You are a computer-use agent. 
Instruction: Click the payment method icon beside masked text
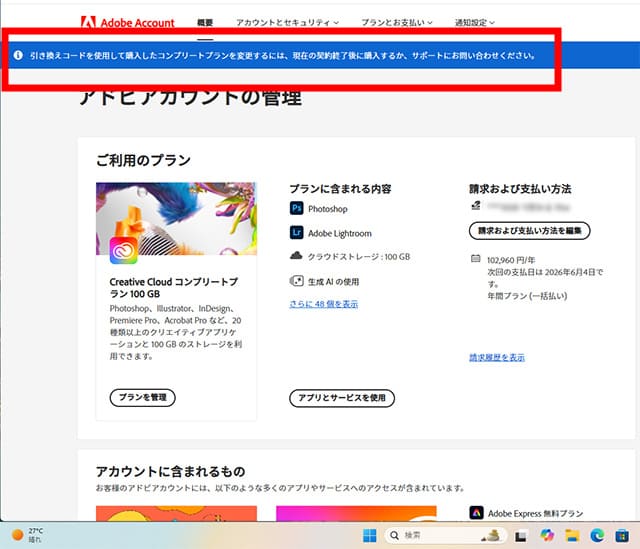(476, 205)
